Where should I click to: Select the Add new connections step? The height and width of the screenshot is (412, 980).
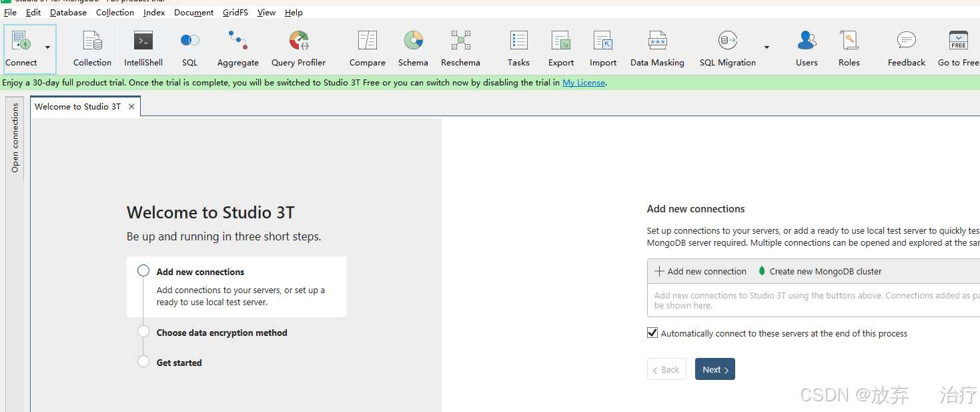point(237,286)
